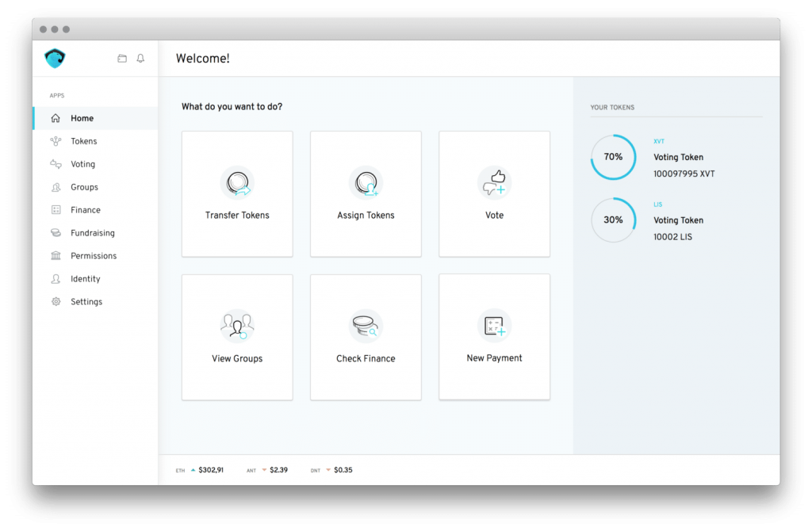The image size is (812, 531).
Task: Click the Voting thumbs icon in sidebar
Action: click(x=56, y=164)
